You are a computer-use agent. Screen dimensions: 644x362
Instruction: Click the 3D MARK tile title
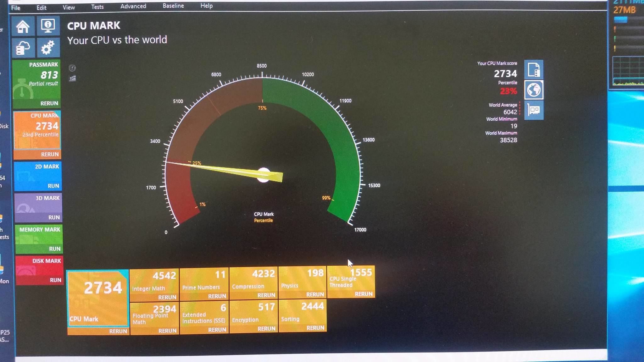[x=47, y=198]
